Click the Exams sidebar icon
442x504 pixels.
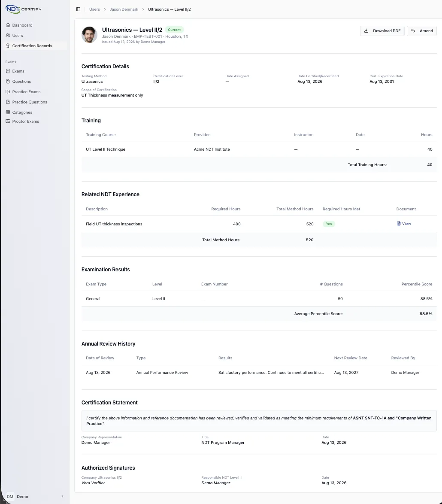8,71
